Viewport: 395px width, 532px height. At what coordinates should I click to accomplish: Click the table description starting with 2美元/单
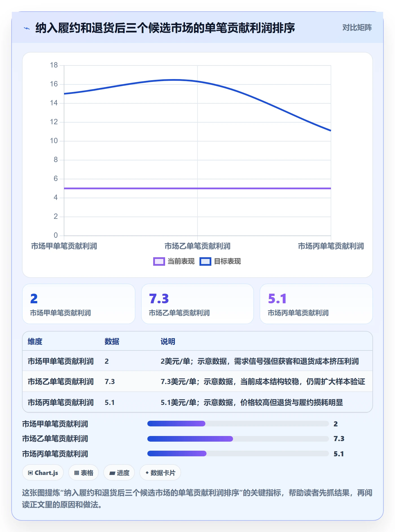pos(260,361)
